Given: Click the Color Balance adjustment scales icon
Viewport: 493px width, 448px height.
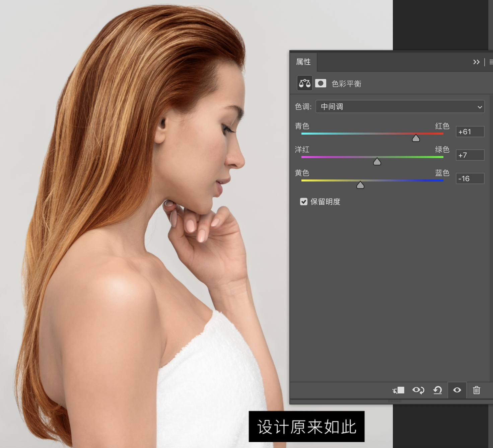Looking at the screenshot, I should pyautogui.click(x=305, y=83).
